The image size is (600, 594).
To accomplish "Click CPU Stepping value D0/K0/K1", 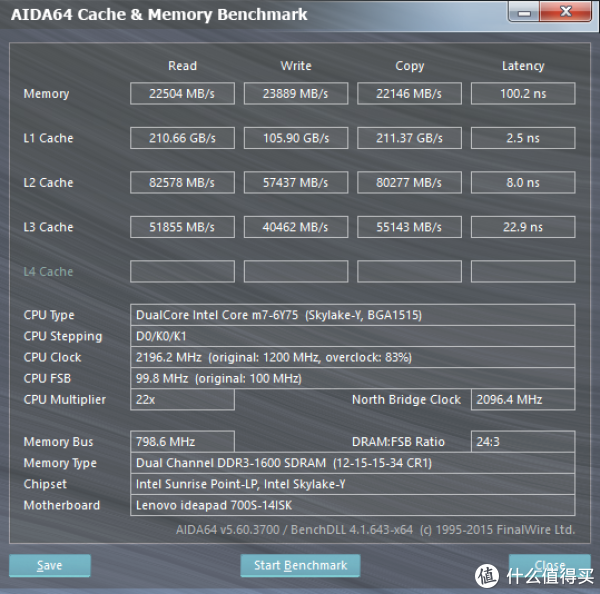I will (x=352, y=336).
